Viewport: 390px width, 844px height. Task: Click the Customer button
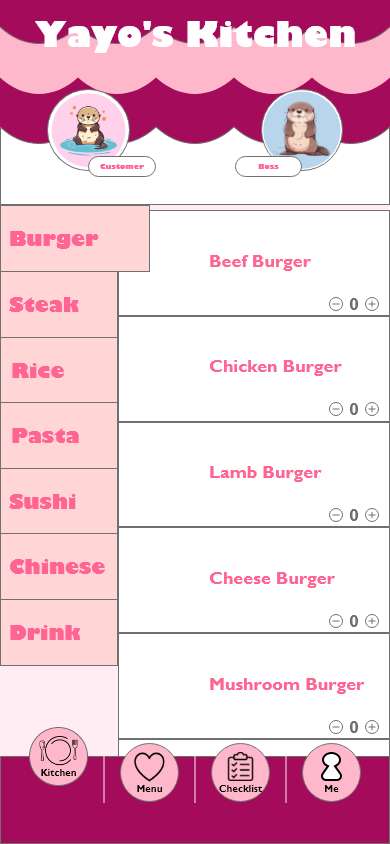[x=122, y=167]
